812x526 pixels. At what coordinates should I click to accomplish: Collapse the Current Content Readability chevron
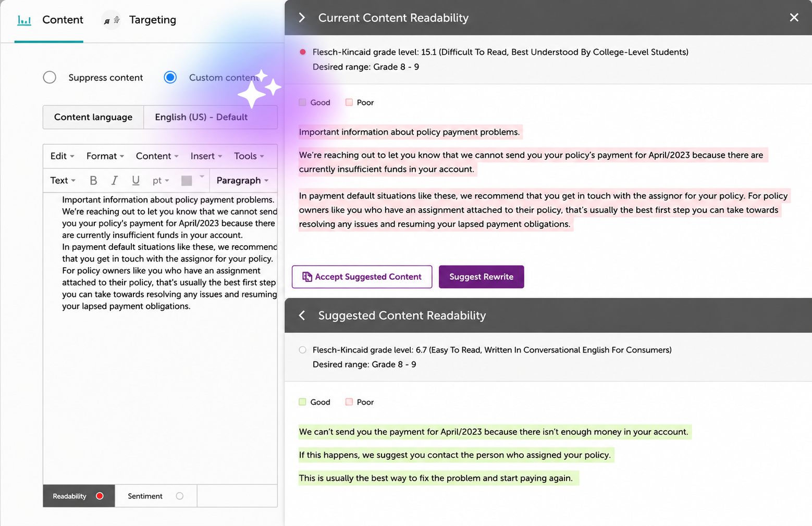point(302,18)
